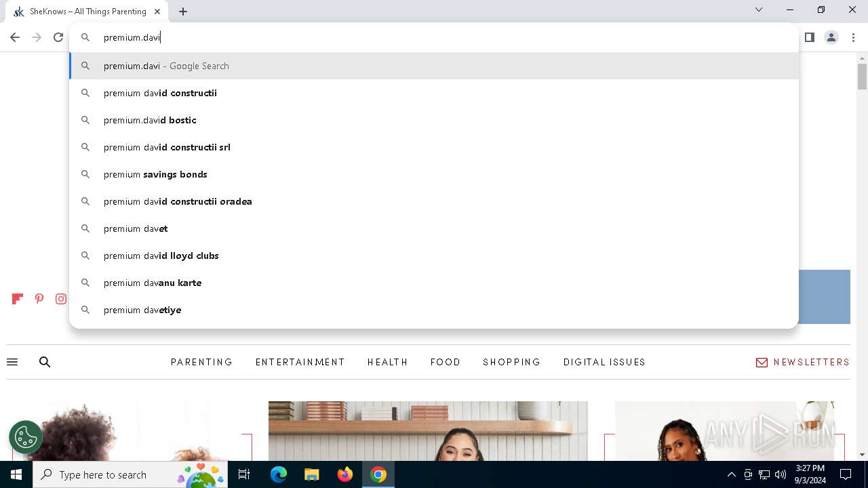Open the new tab with plus button

coord(183,12)
